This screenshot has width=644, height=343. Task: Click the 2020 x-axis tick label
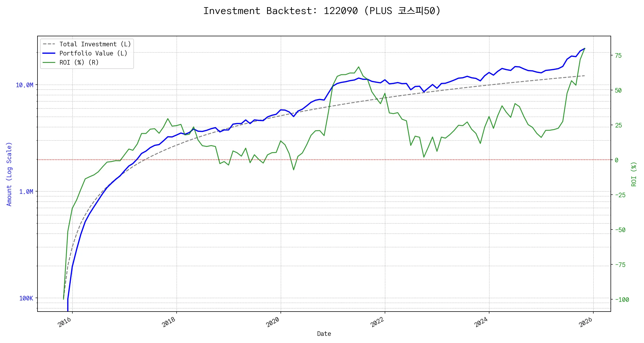[273, 322]
